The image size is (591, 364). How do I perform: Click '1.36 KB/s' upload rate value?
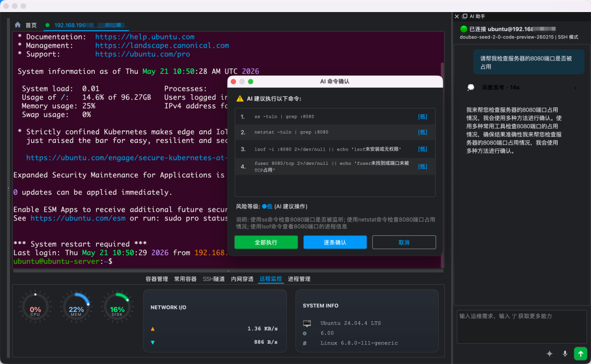pos(262,328)
